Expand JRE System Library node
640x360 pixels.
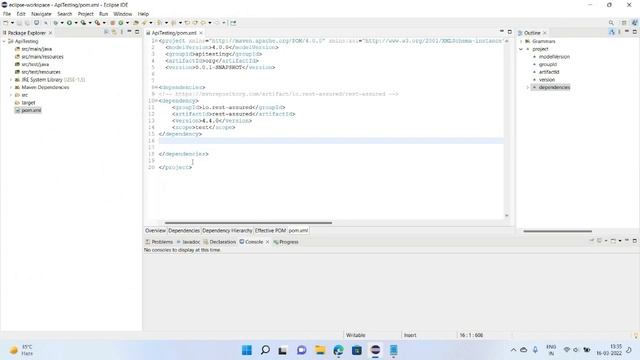11,80
